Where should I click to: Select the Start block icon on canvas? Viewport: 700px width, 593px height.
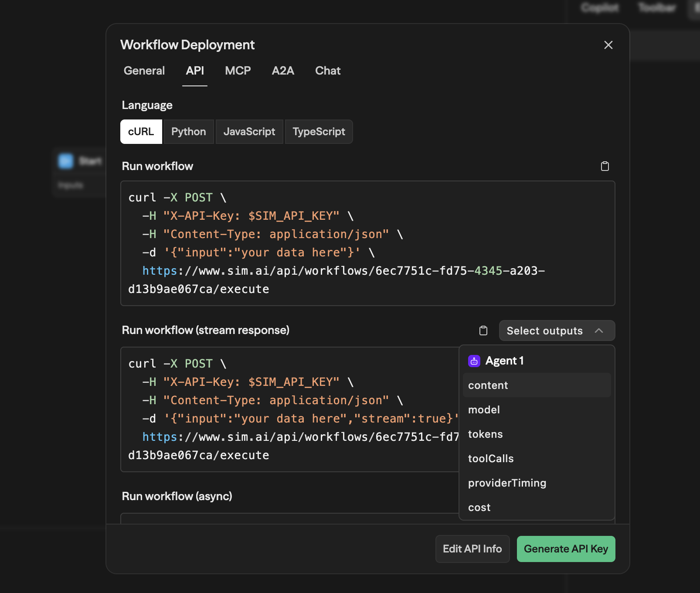pyautogui.click(x=65, y=161)
